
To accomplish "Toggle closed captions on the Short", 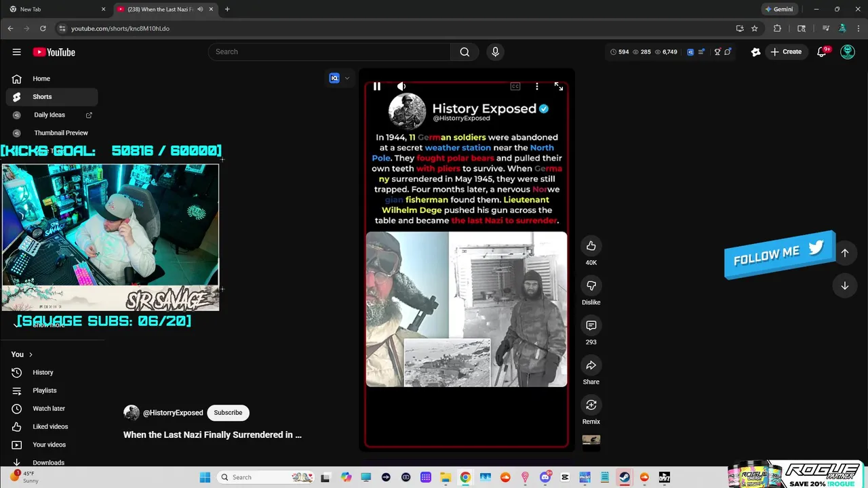I will 515,86.
